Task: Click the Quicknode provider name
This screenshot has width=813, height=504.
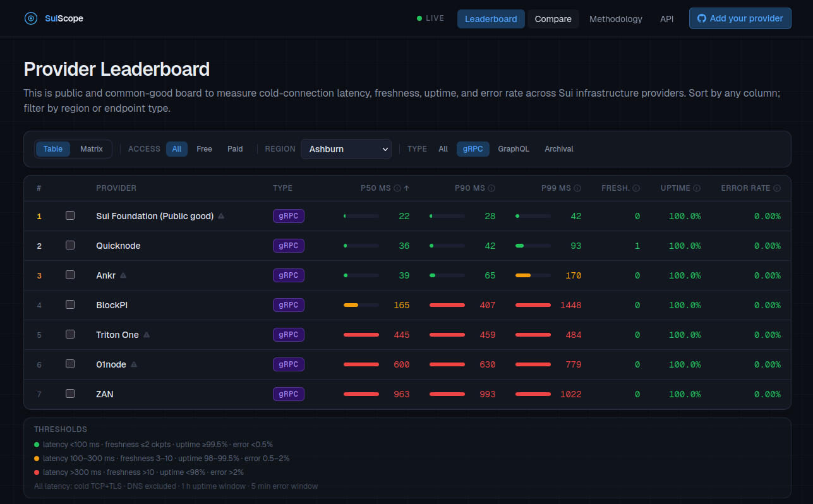Action: click(x=118, y=246)
